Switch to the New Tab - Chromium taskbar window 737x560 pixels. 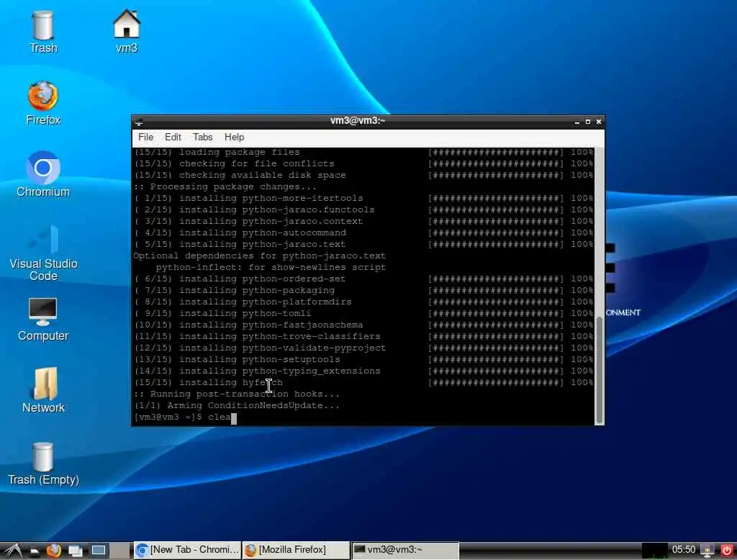188,550
